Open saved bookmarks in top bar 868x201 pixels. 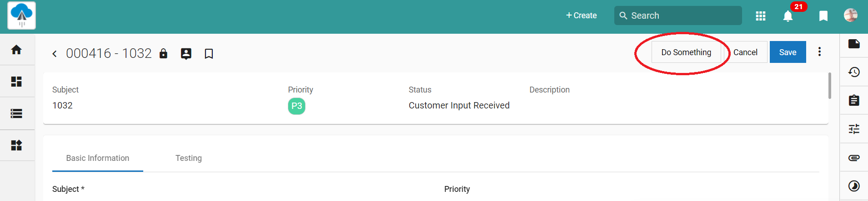pyautogui.click(x=823, y=16)
